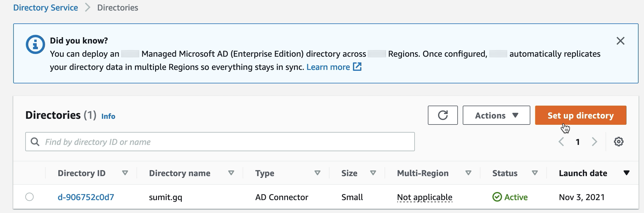Click the green Active status icon
This screenshot has height=213, width=644.
(x=497, y=197)
